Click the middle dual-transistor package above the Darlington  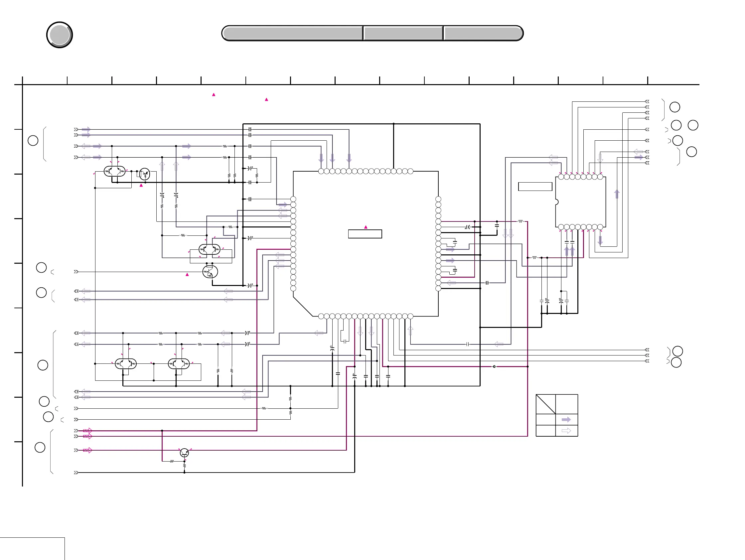click(x=210, y=249)
